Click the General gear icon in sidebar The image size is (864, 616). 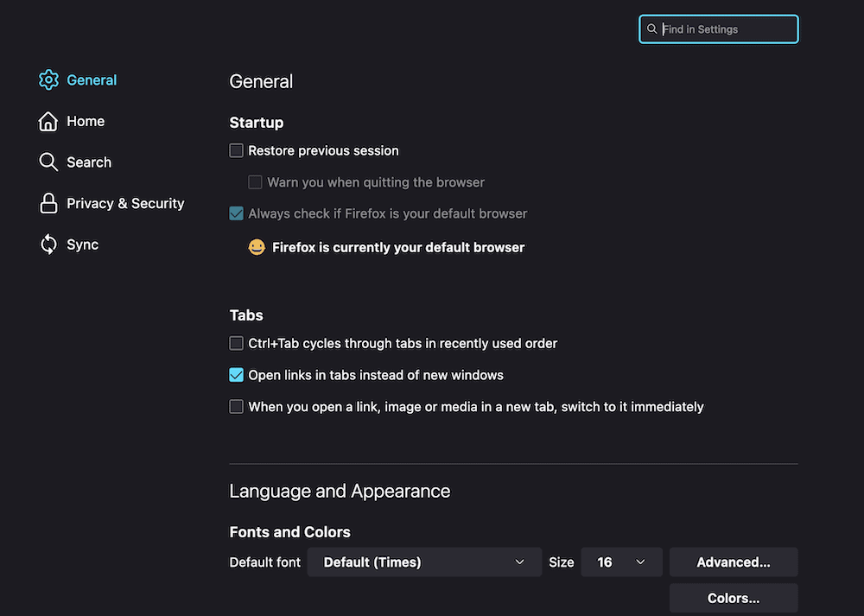click(x=48, y=79)
